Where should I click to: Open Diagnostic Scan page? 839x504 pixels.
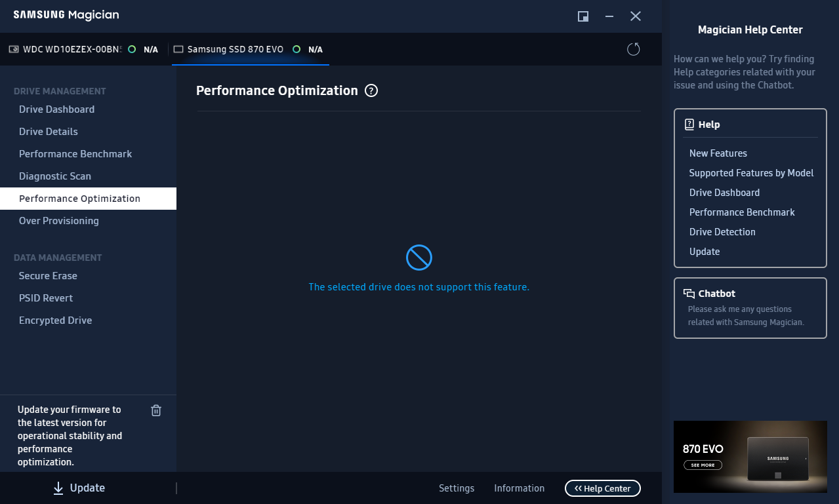pyautogui.click(x=55, y=176)
